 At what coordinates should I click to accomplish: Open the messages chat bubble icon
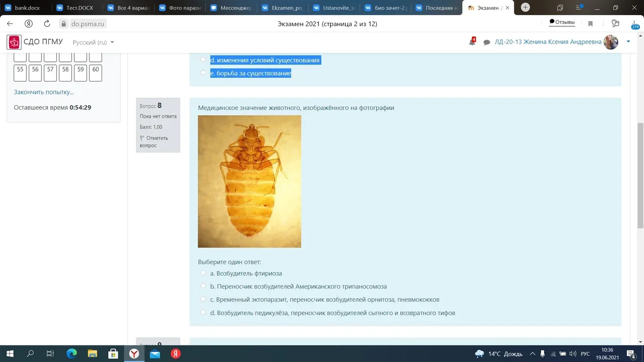[x=487, y=43]
